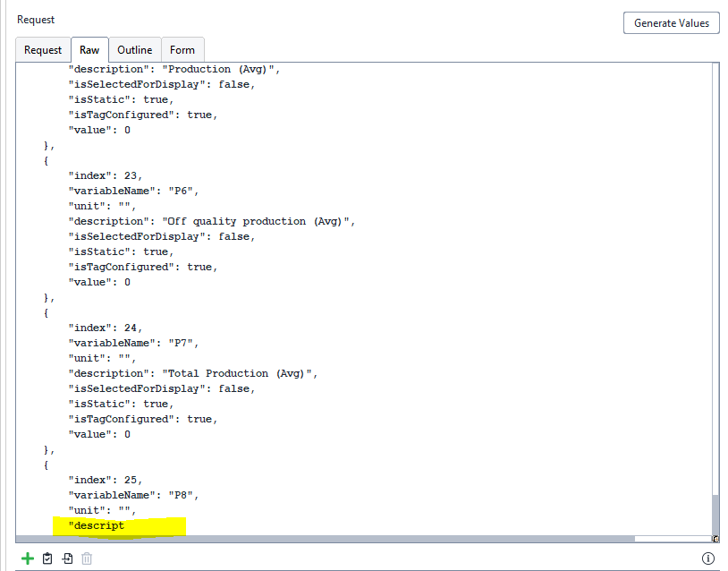
Task: Click the "Off quality production (Avg)" description line
Action: (x=211, y=221)
